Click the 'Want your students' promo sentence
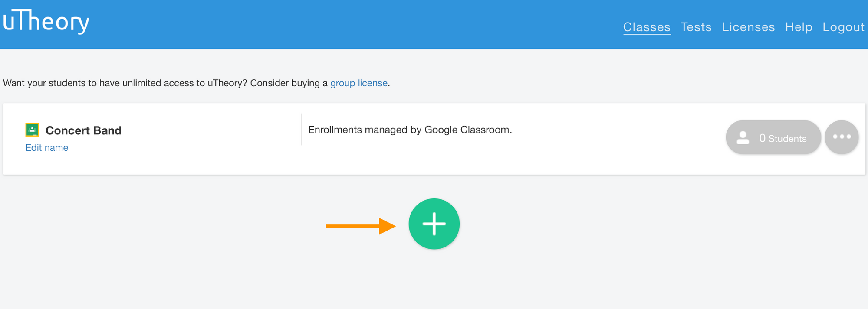 197,83
